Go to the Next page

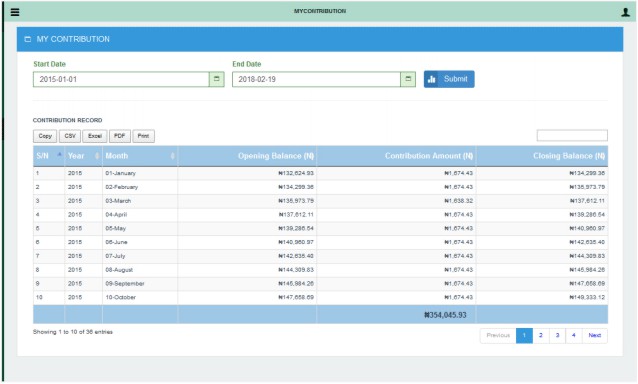click(x=594, y=336)
